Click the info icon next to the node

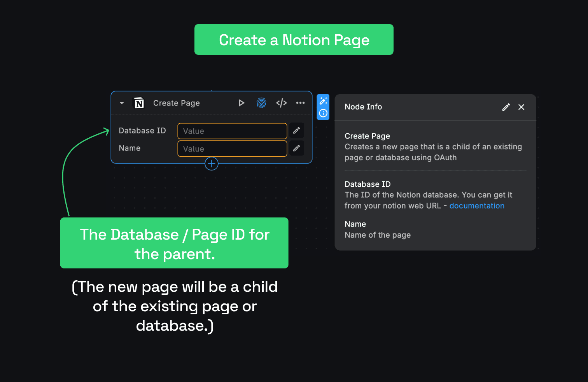click(323, 113)
